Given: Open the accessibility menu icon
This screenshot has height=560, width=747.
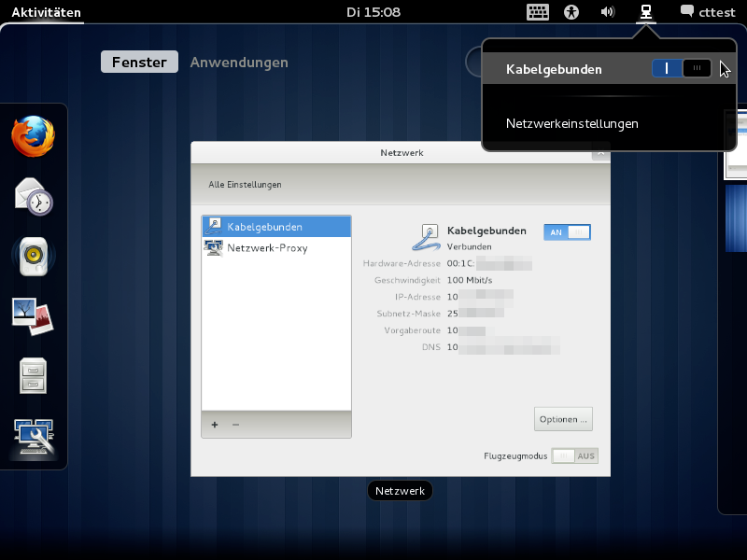Looking at the screenshot, I should 571,12.
